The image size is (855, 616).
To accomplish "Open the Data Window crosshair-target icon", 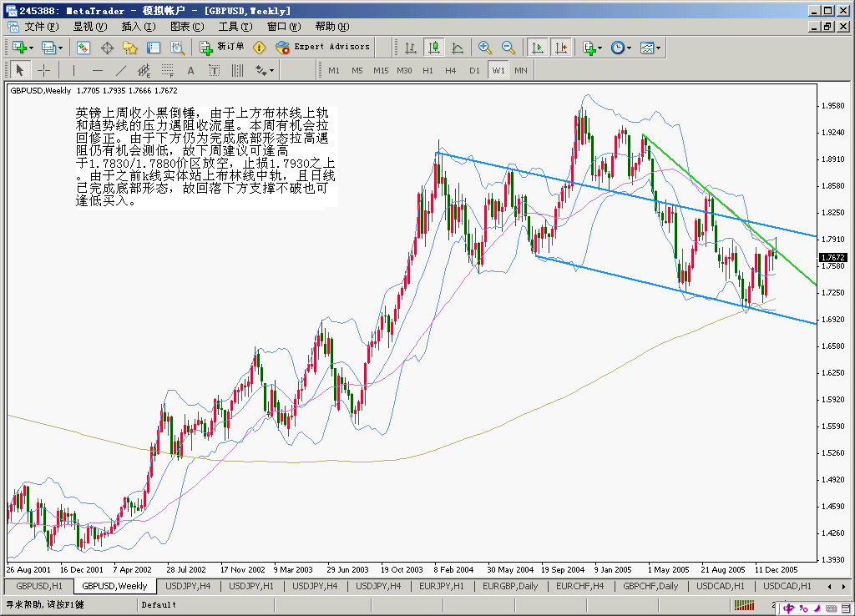I will [107, 48].
